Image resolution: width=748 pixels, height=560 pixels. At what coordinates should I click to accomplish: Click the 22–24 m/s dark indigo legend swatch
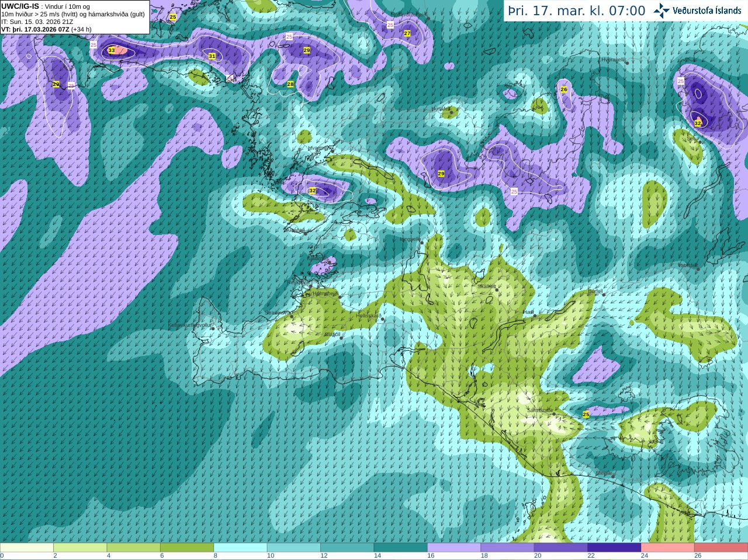[x=614, y=547]
